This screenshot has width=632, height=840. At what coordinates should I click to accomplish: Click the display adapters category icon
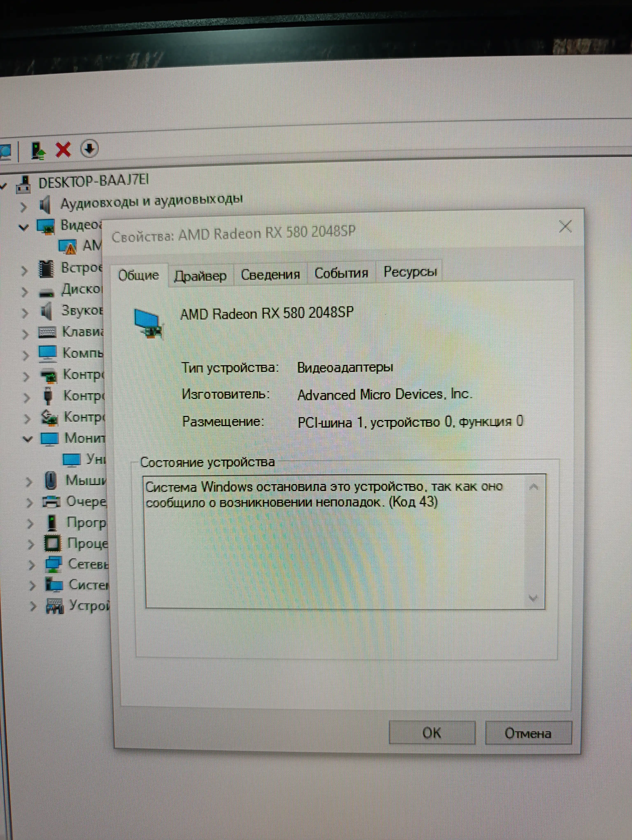pyautogui.click(x=46, y=226)
